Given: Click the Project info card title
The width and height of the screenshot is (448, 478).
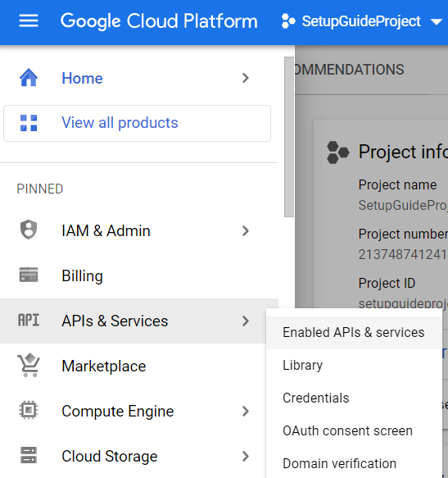Looking at the screenshot, I should click(x=403, y=152).
